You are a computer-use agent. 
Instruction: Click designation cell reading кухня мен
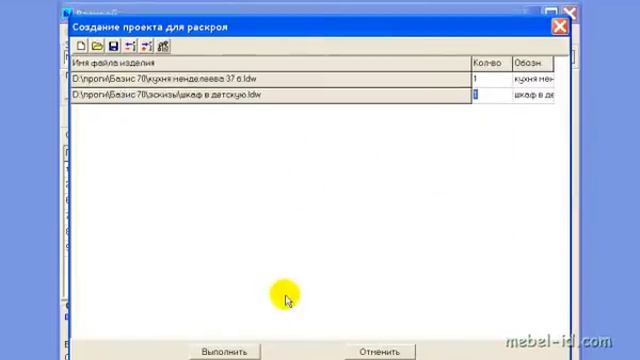[x=533, y=79]
